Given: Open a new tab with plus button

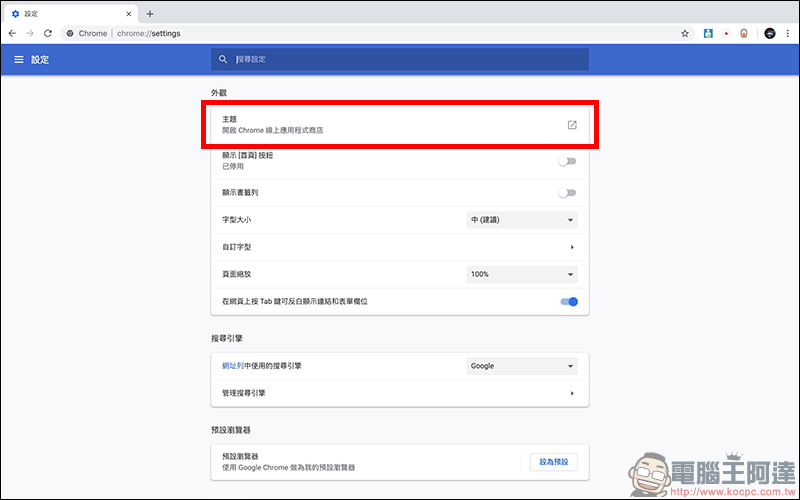Looking at the screenshot, I should coord(149,14).
